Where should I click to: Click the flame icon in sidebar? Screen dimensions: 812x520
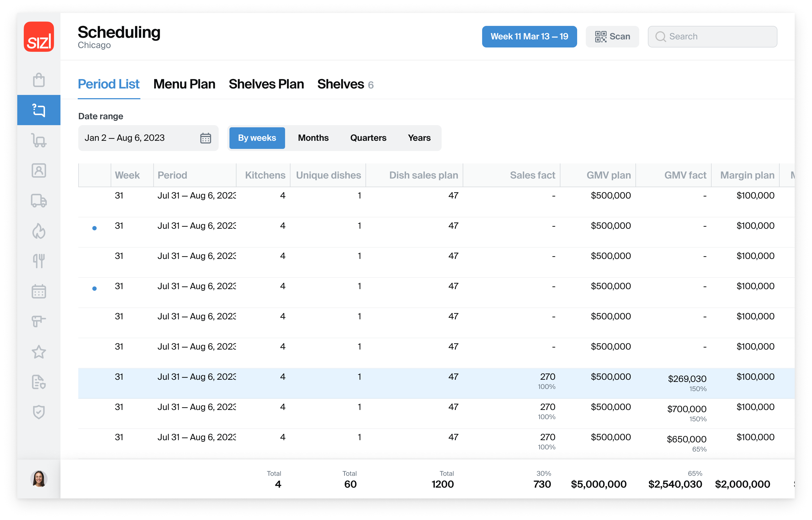tap(39, 231)
